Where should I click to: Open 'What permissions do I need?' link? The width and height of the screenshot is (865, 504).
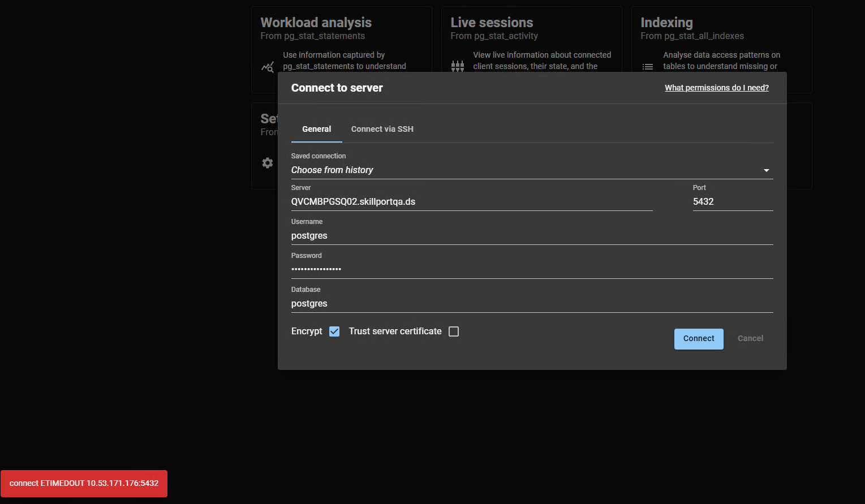click(x=716, y=88)
